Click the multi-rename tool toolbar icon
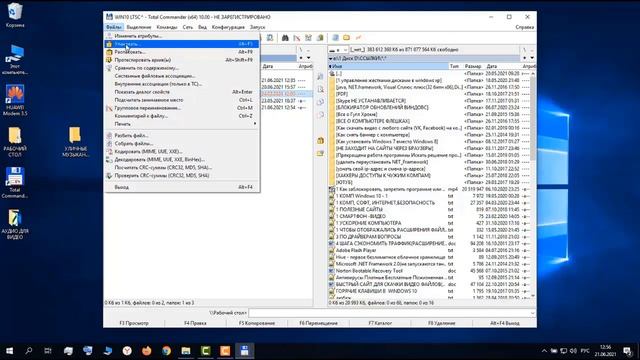The image size is (640, 360). pos(297,38)
